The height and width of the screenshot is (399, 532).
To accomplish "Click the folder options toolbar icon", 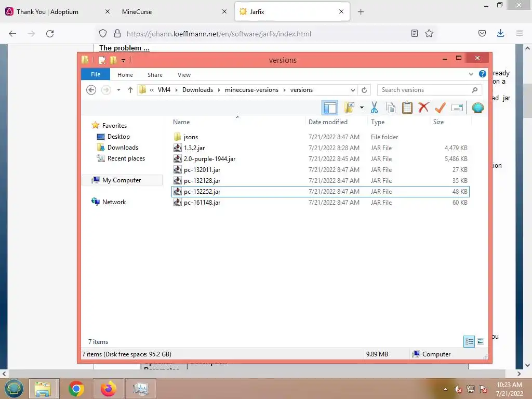I will pos(349,108).
